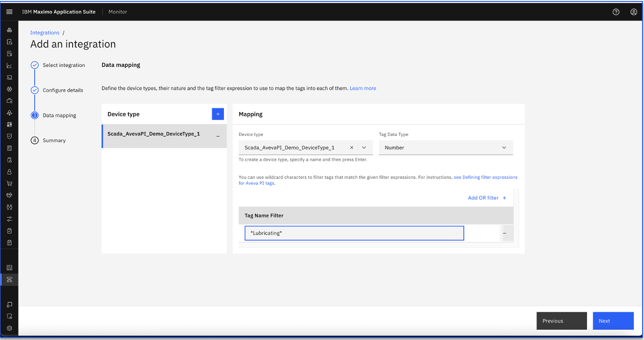Click the hexagon cube sidebar icon

click(x=9, y=89)
